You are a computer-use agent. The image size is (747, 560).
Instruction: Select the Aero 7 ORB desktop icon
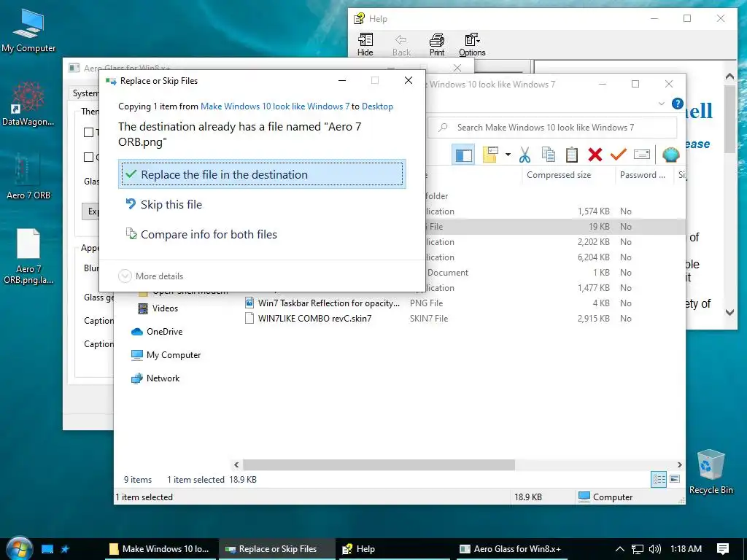pyautogui.click(x=28, y=176)
